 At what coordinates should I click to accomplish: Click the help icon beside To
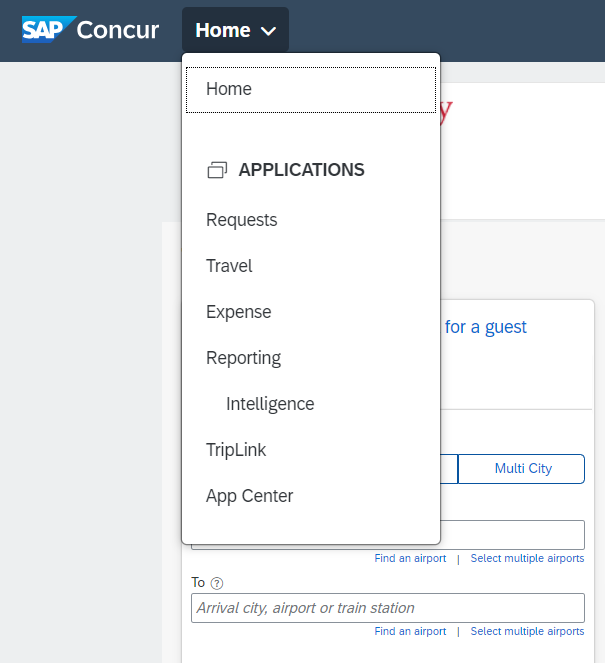(217, 584)
